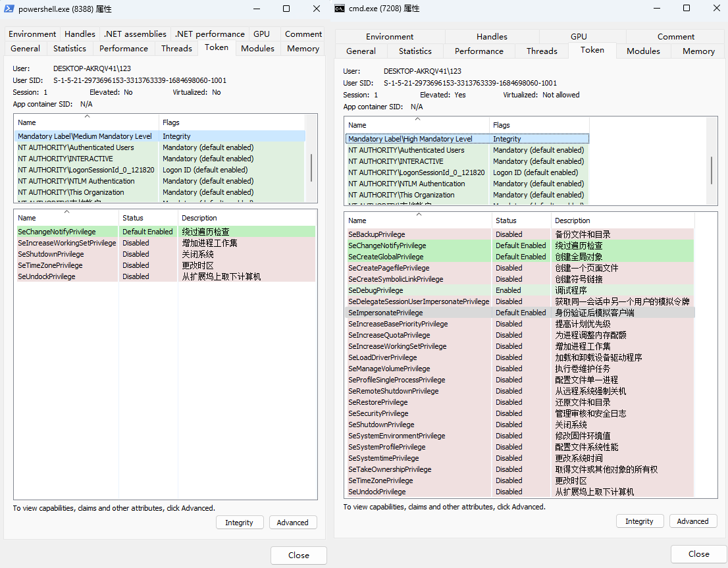Select Statistics tab in powershell.exe window

(70, 48)
